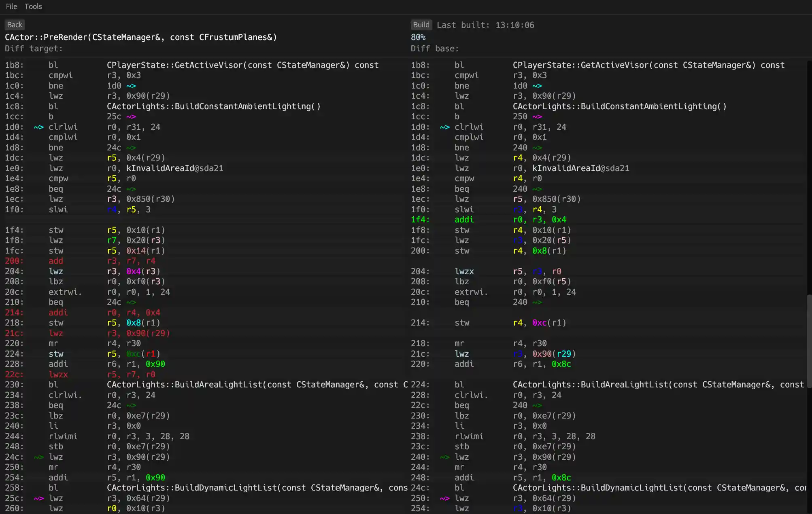Open the Diff target selector

34,49
